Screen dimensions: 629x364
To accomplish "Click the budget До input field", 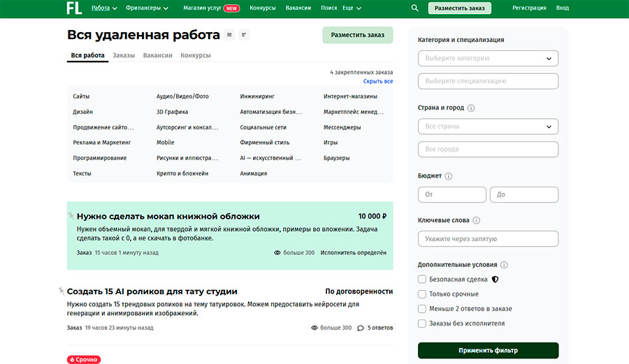I will pos(524,195).
